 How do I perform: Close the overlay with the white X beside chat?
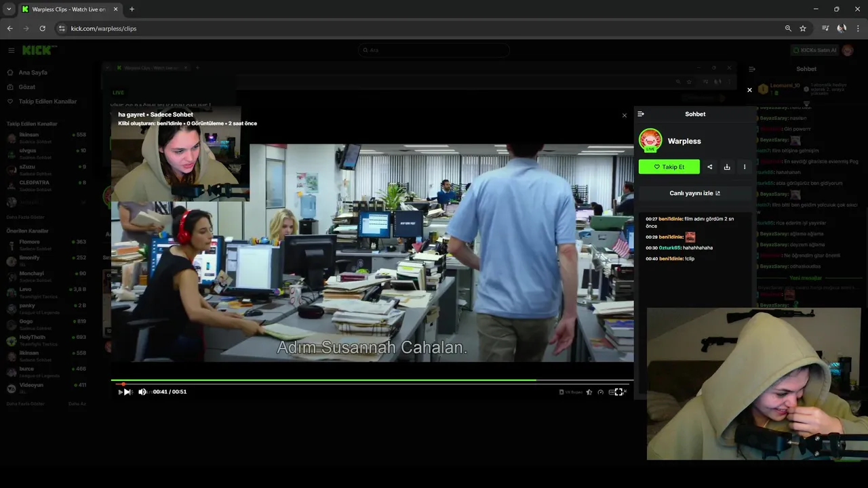point(749,89)
